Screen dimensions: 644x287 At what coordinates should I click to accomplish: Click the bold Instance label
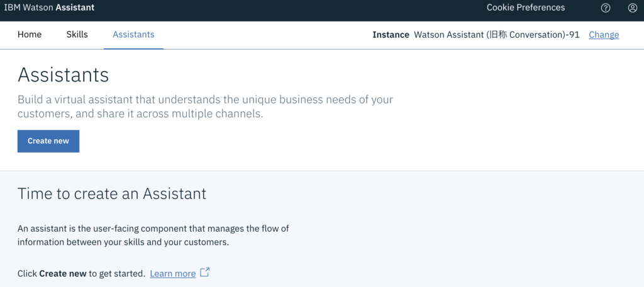[x=391, y=35]
